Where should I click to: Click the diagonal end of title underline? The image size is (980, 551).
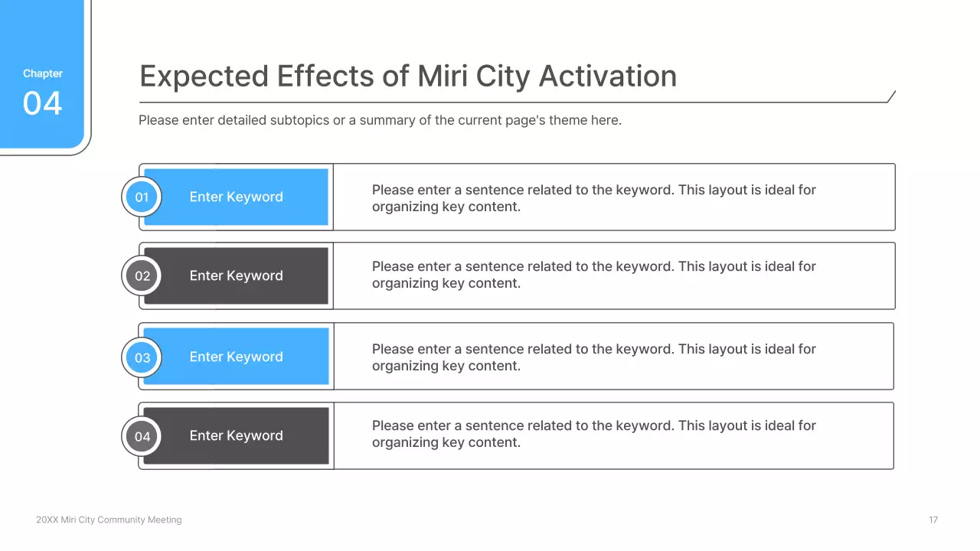tap(891, 96)
